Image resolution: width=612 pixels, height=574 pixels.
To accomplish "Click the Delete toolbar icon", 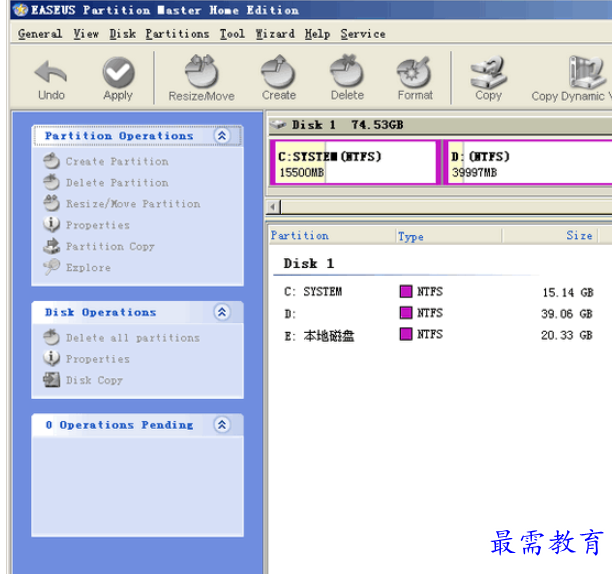I will click(347, 71).
